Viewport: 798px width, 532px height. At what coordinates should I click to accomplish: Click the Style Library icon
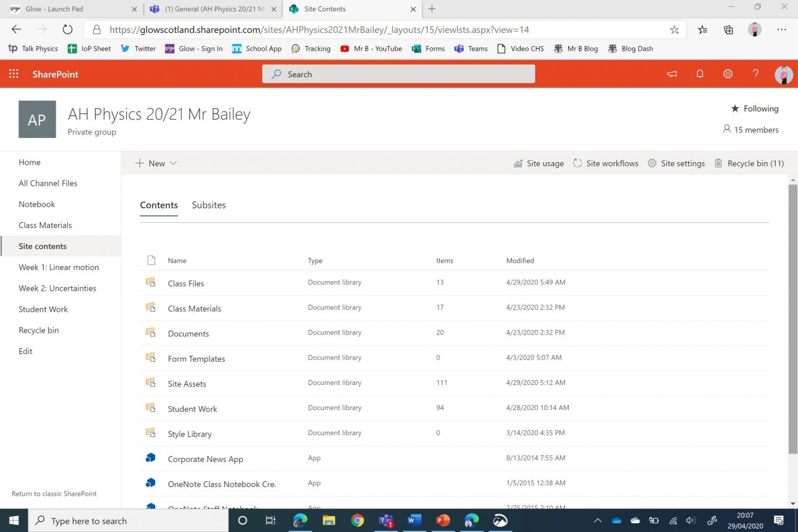(151, 433)
